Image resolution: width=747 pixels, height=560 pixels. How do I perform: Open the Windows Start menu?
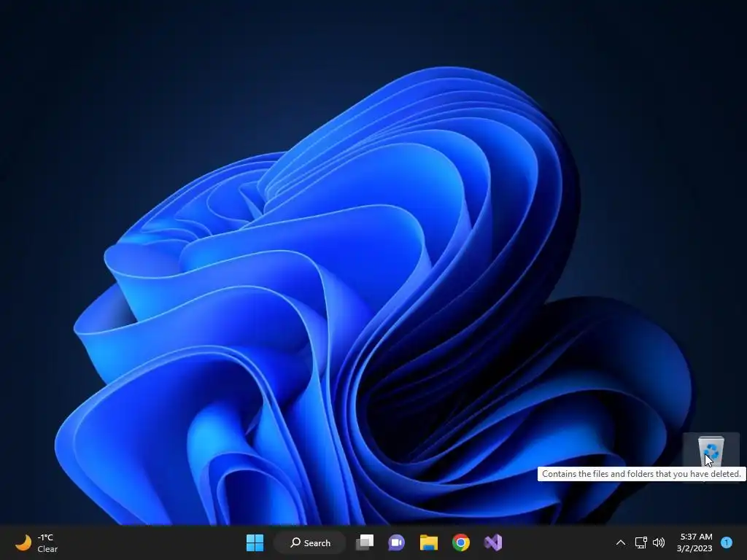(x=255, y=542)
